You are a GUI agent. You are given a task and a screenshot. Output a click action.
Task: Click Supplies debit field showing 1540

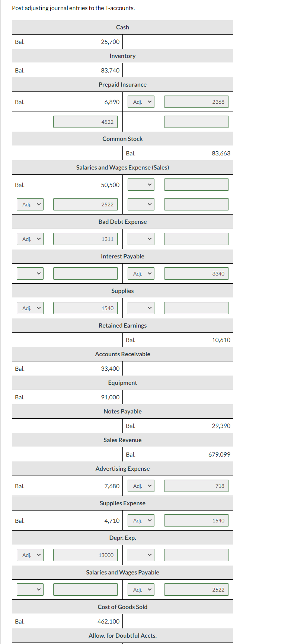(85, 308)
